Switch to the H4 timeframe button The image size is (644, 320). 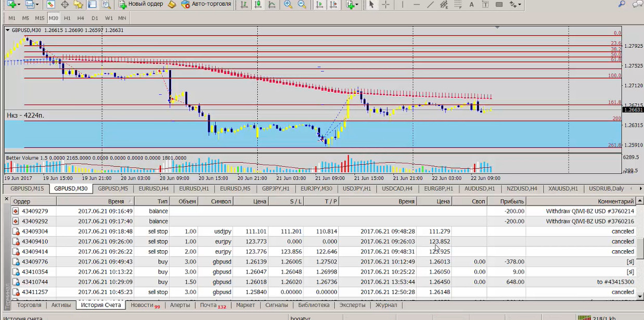coord(81,18)
